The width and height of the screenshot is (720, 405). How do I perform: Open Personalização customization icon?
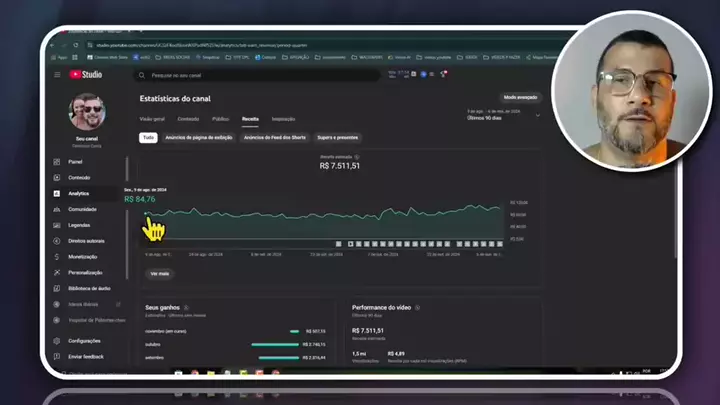58,272
